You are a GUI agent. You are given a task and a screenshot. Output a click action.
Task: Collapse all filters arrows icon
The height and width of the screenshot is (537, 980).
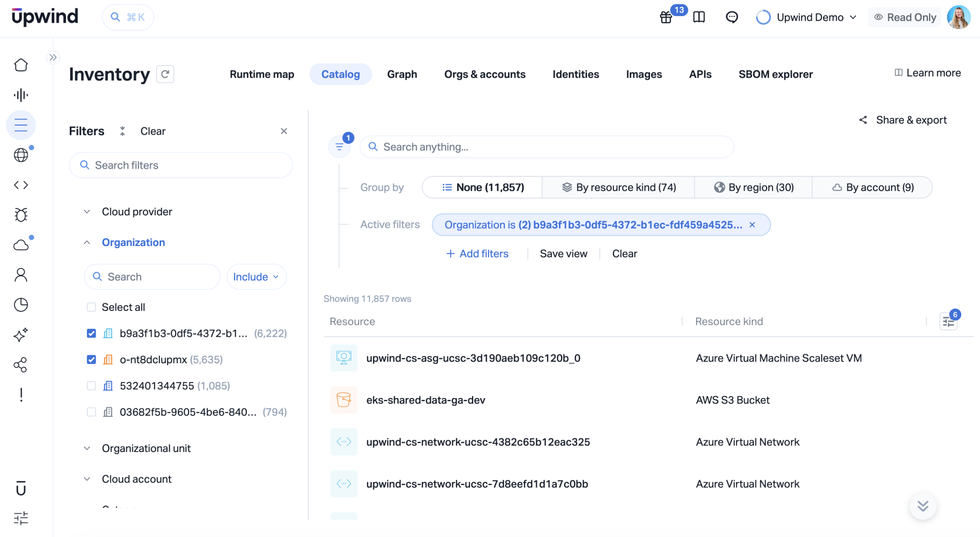click(122, 131)
